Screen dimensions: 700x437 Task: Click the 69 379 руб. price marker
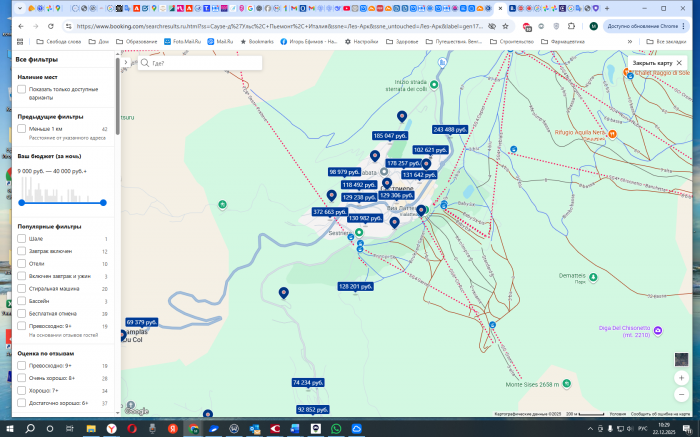pyautogui.click(x=142, y=322)
